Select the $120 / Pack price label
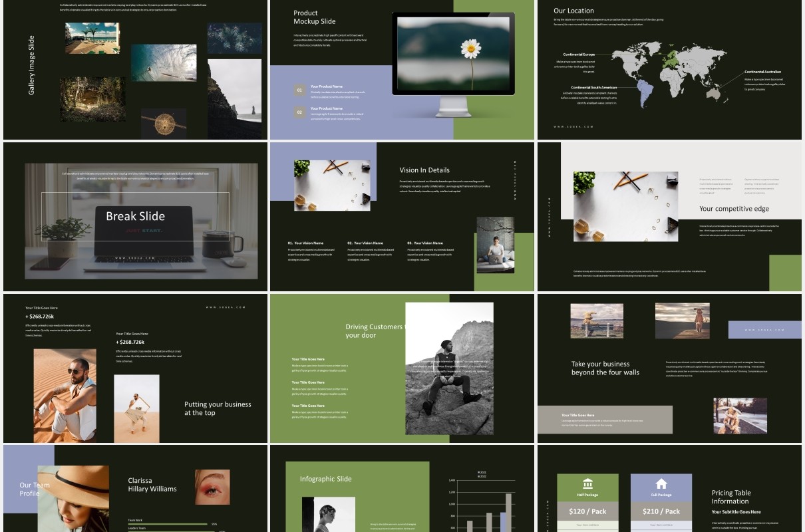805x532 pixels. (x=587, y=511)
